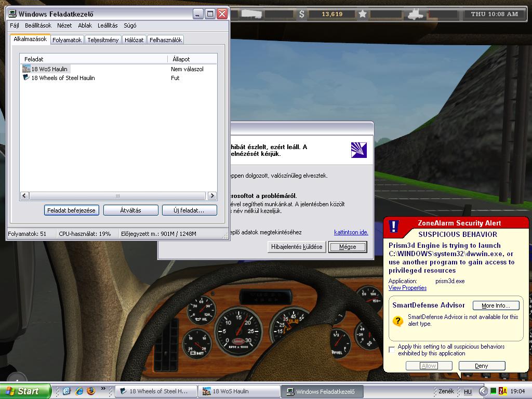This screenshot has height=399, width=532.
Task: Click the ZoneAlarm tray icon
Action: (x=502, y=391)
